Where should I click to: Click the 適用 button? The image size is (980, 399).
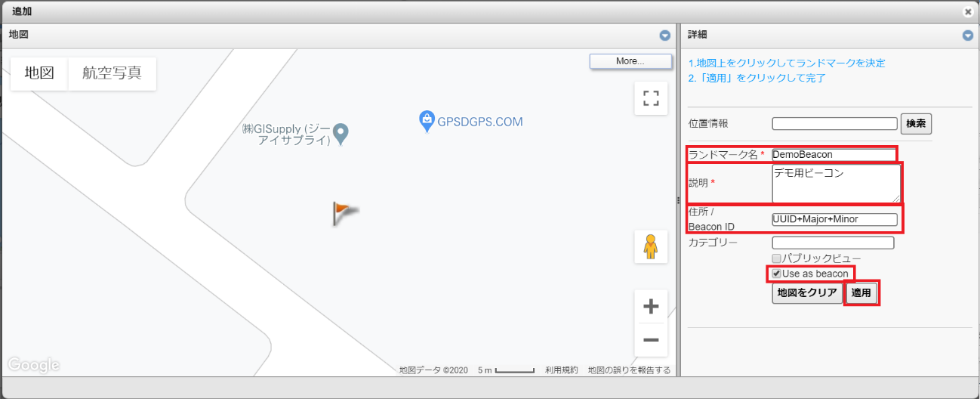pyautogui.click(x=861, y=293)
